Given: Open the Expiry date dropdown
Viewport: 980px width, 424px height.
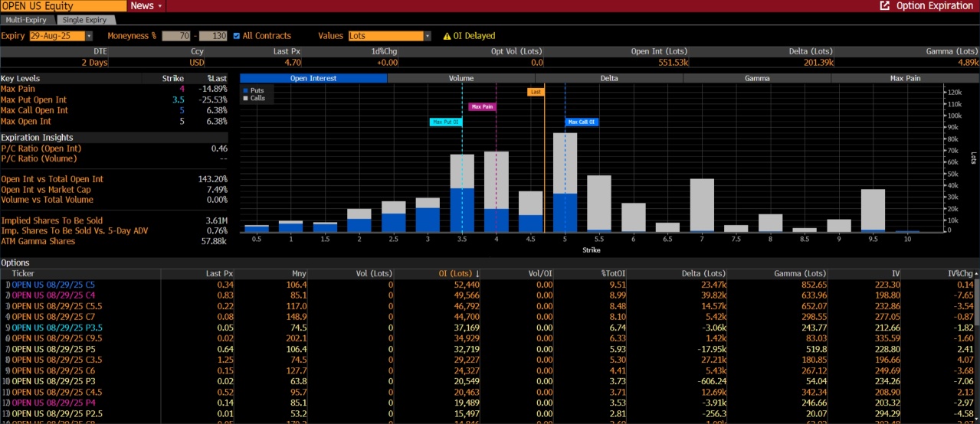Looking at the screenshot, I should point(89,36).
